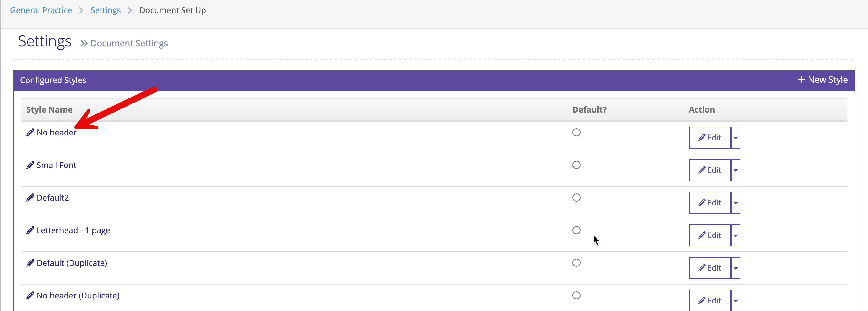The height and width of the screenshot is (311, 868).
Task: Open action dropdown for Default2 row
Action: pos(736,203)
